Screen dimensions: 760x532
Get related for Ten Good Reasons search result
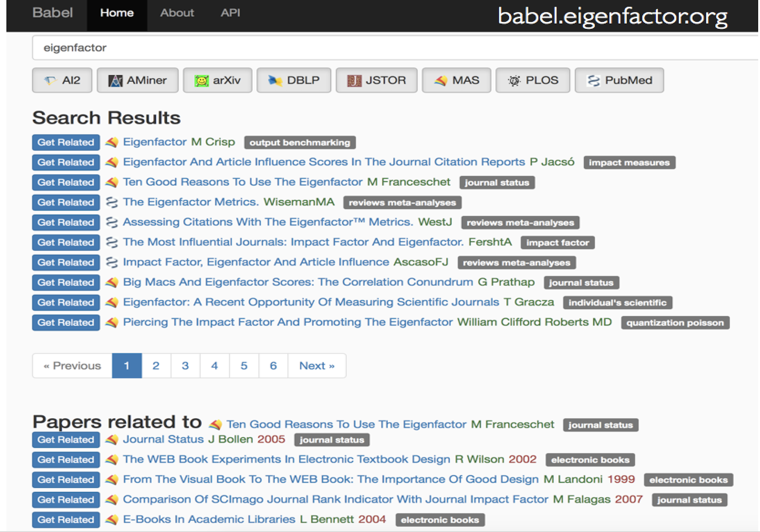point(66,182)
